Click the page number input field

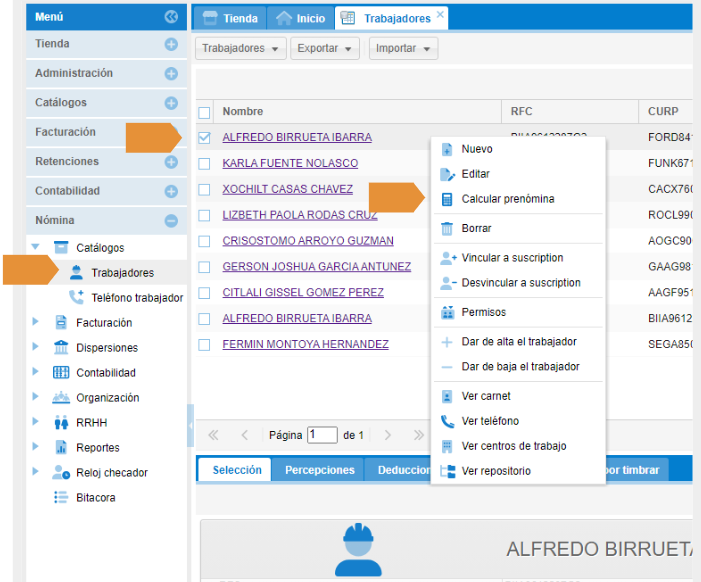pyautogui.click(x=323, y=435)
